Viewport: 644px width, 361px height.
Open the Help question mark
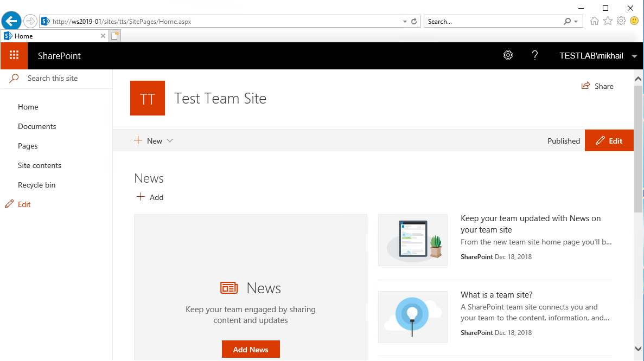pos(535,55)
